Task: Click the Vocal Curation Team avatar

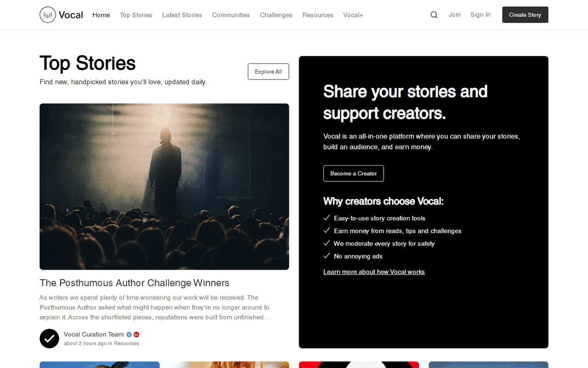Action: click(49, 339)
